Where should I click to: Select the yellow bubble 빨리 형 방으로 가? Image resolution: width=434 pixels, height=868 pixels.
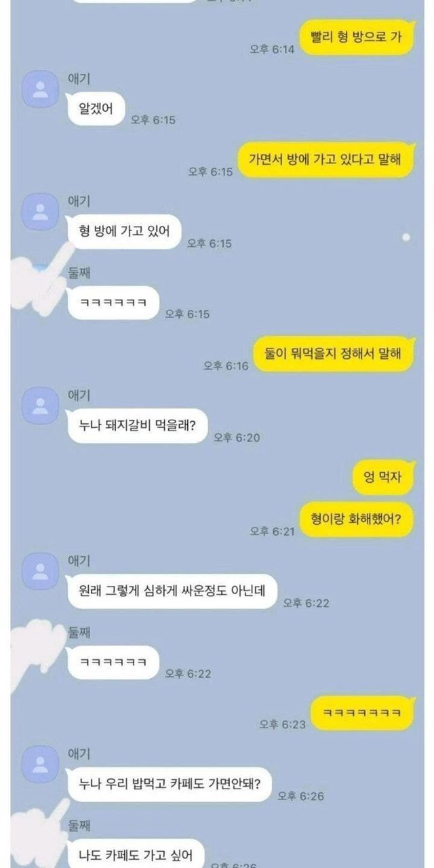point(357,37)
